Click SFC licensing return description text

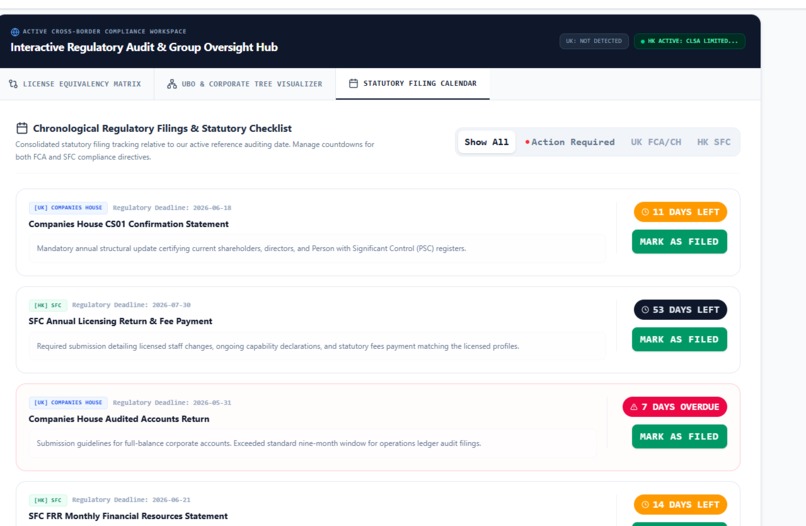point(278,346)
